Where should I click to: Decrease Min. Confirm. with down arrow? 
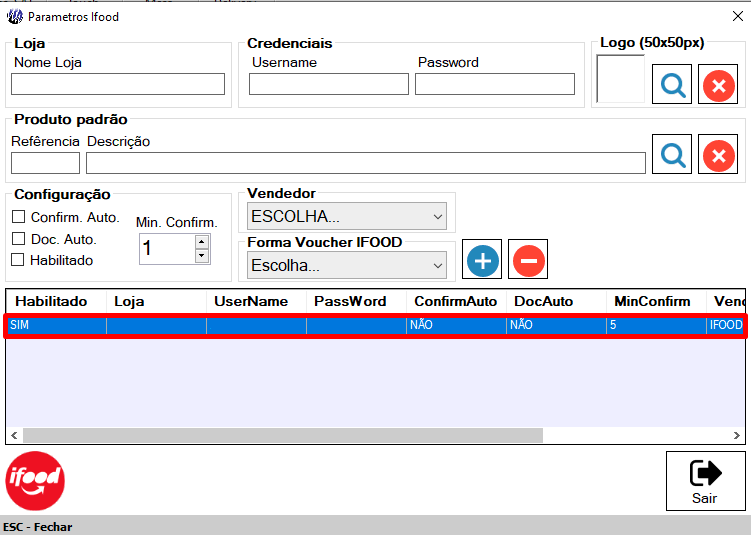pos(202,256)
